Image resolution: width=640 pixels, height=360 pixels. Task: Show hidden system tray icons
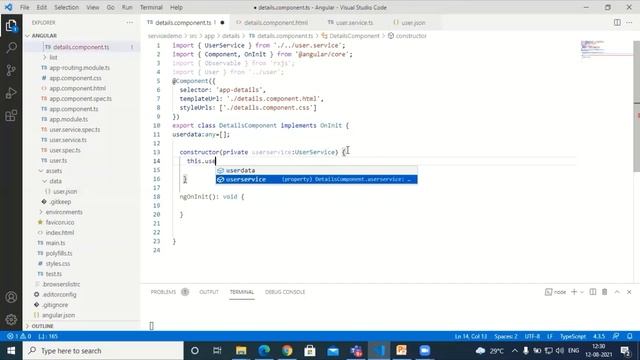[x=514, y=351]
